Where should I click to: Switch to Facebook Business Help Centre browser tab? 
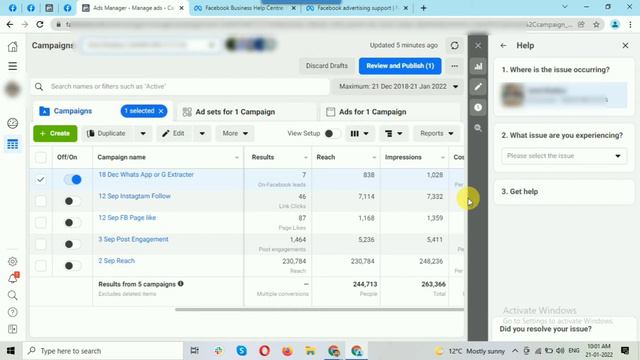(x=244, y=8)
